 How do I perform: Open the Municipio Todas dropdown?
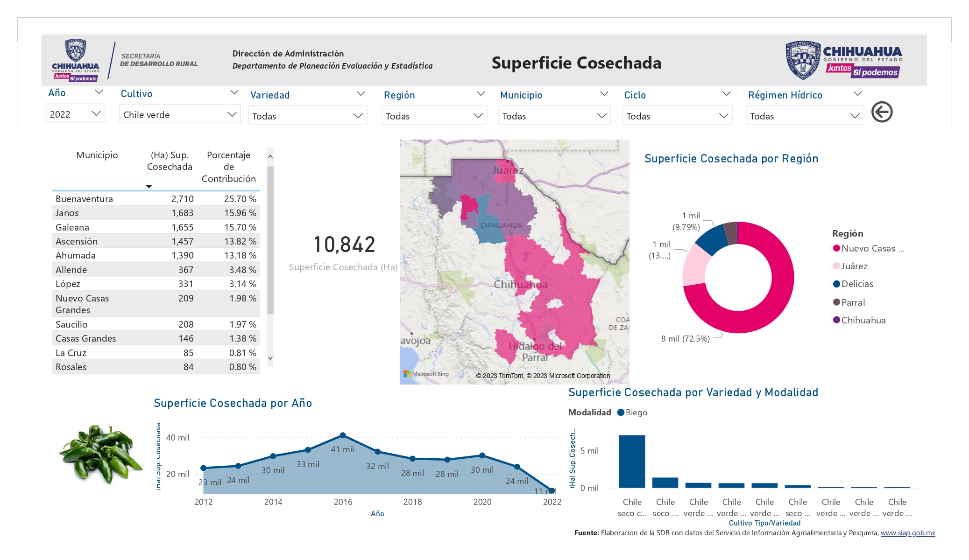(554, 116)
